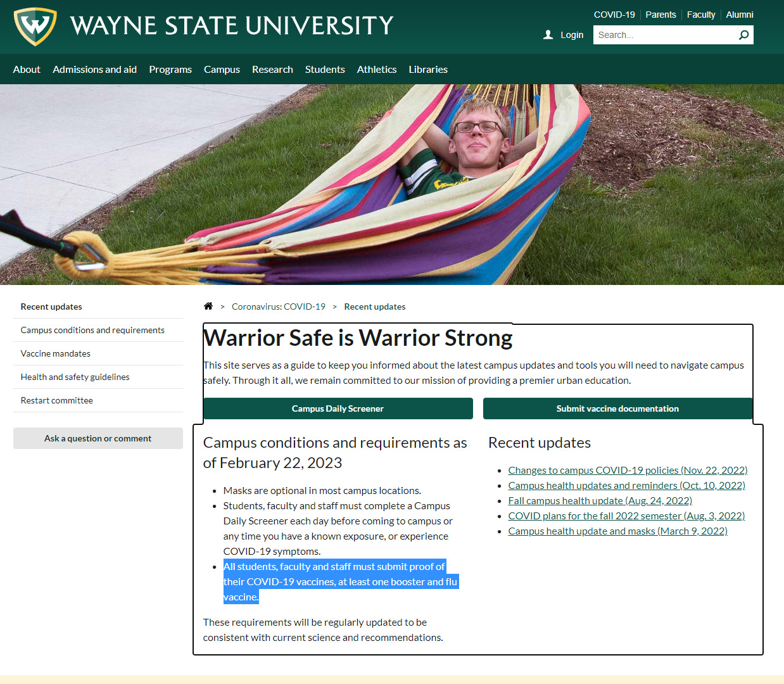Click Coronavirus: COVID-19 breadcrumb link
Viewport: 784px width, 684px height.
click(279, 307)
